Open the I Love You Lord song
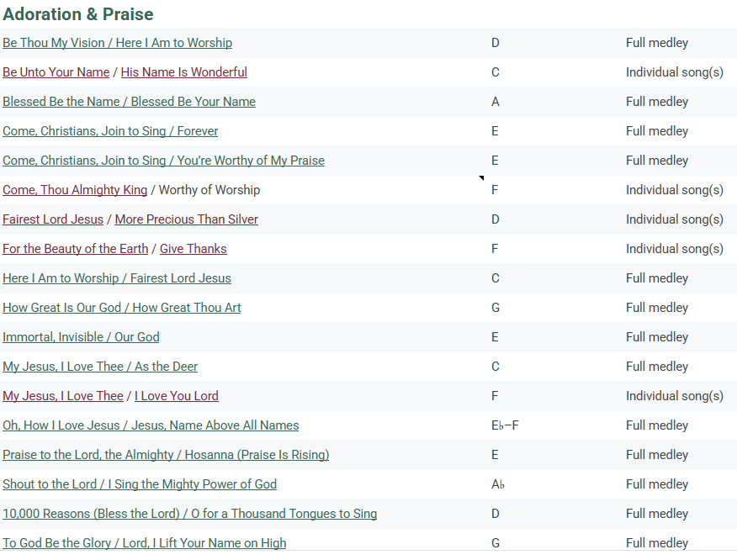737x560 pixels. [176, 396]
